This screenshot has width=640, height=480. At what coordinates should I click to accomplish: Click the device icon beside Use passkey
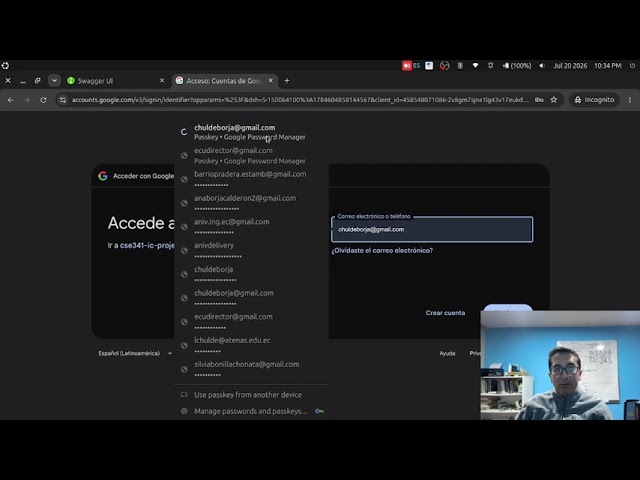(184, 395)
